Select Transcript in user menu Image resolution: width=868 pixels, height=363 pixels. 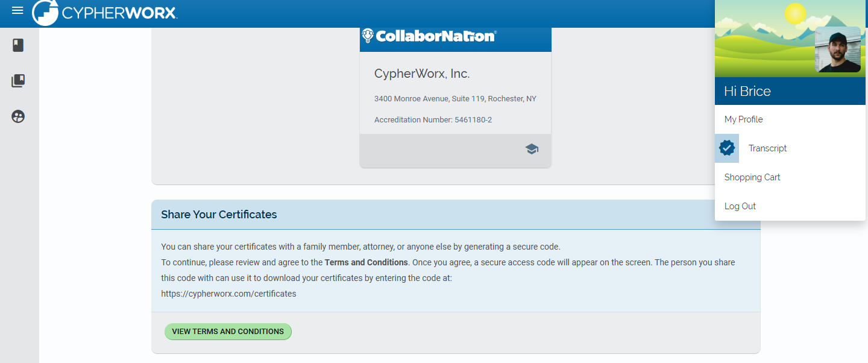click(x=790, y=148)
